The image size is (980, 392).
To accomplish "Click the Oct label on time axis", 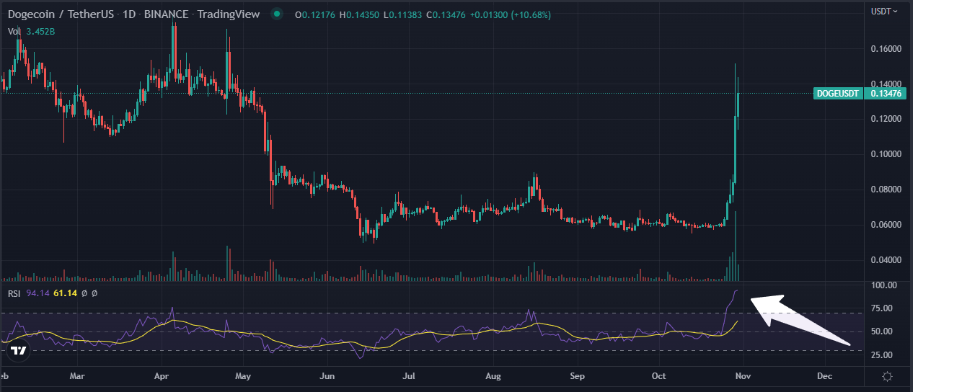I will pos(658,376).
